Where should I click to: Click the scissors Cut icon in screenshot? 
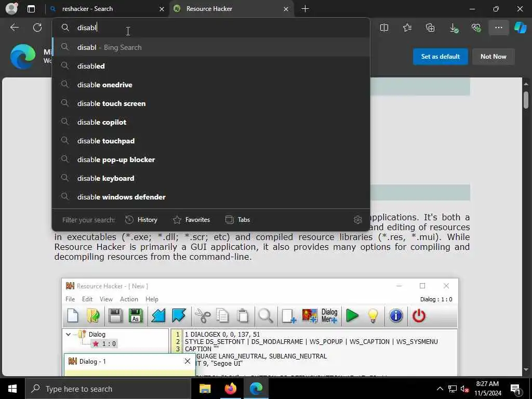tap(203, 316)
